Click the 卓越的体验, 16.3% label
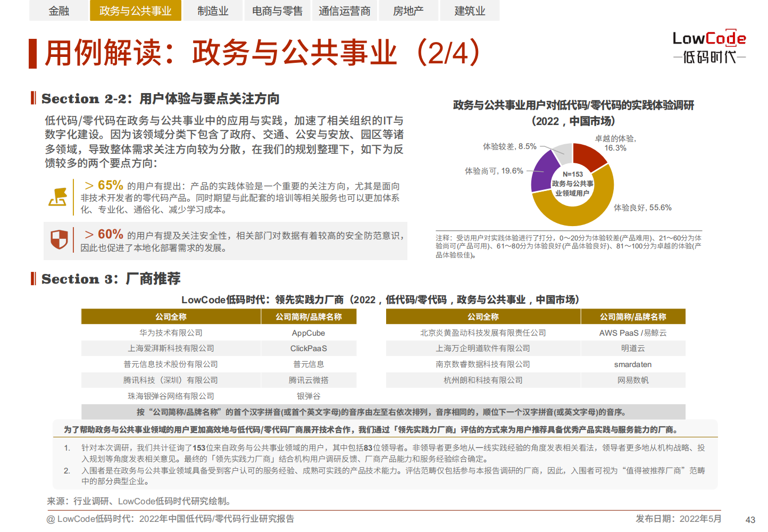 615,143
